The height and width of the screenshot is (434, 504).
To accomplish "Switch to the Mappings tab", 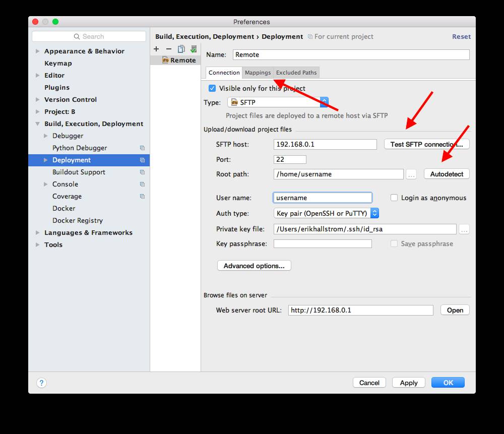I will [258, 73].
